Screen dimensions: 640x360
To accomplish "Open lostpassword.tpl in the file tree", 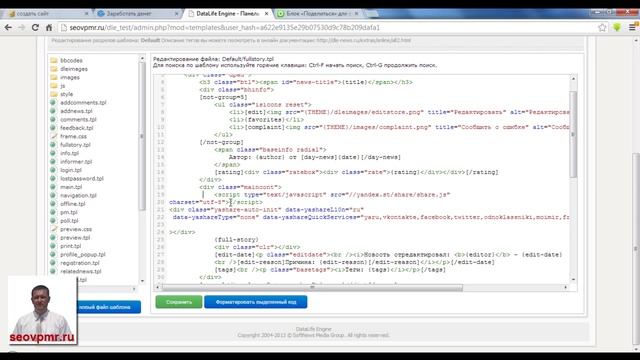I will tap(82, 178).
